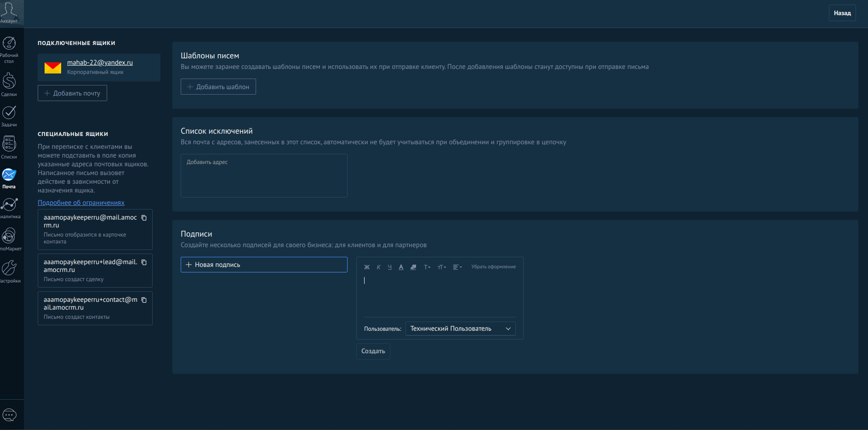Copy the aaamopaykeeperru+contact mailbox address

[x=144, y=300]
